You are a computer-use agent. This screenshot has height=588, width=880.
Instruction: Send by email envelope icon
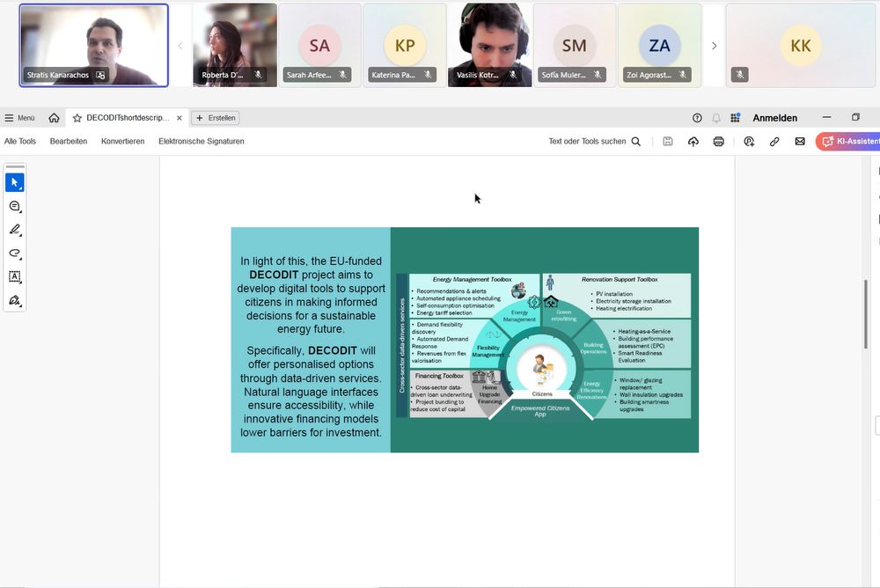point(800,142)
